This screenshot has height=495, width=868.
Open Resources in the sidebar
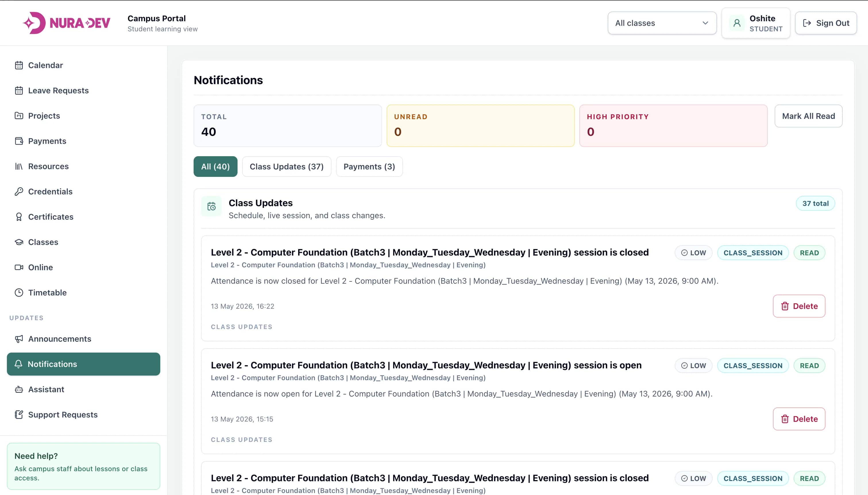click(83, 166)
